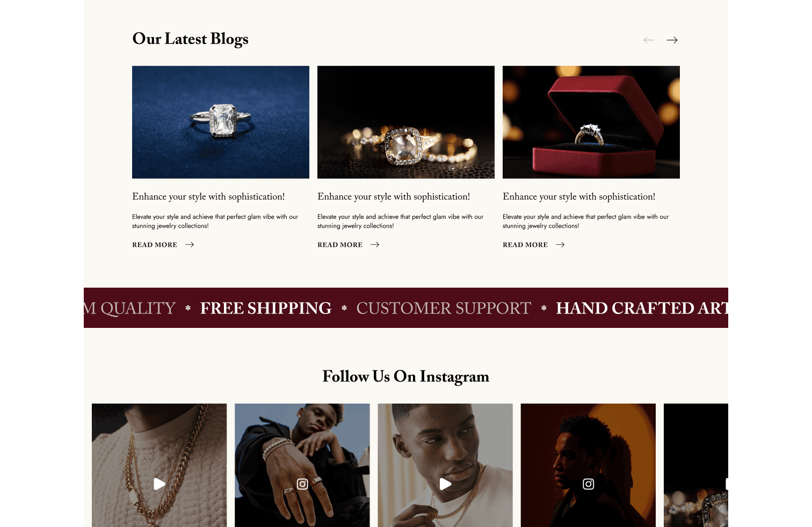This screenshot has height=527, width=812.
Task: Click the previous arrow in Latest Blogs
Action: pos(649,40)
